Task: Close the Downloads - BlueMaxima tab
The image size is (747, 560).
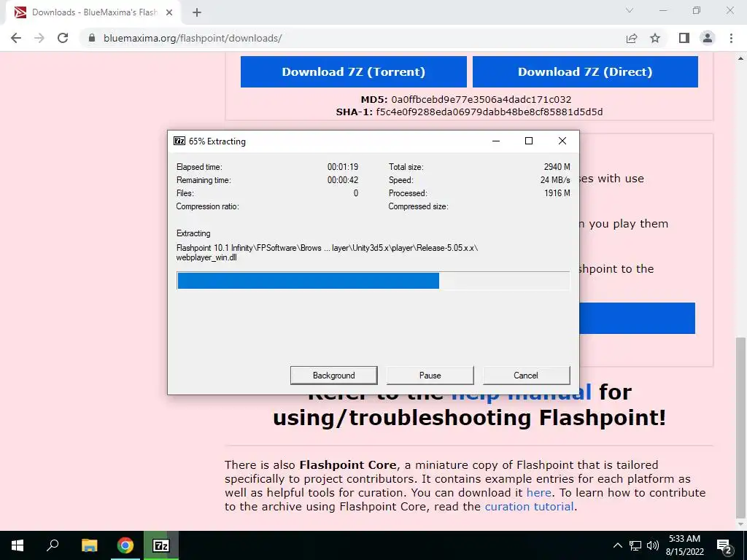Action: (169, 12)
